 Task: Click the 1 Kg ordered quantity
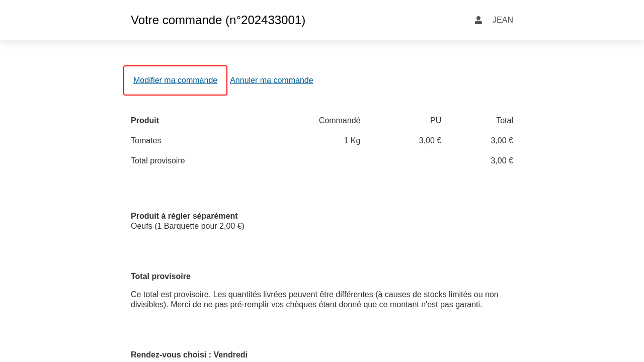[352, 141]
